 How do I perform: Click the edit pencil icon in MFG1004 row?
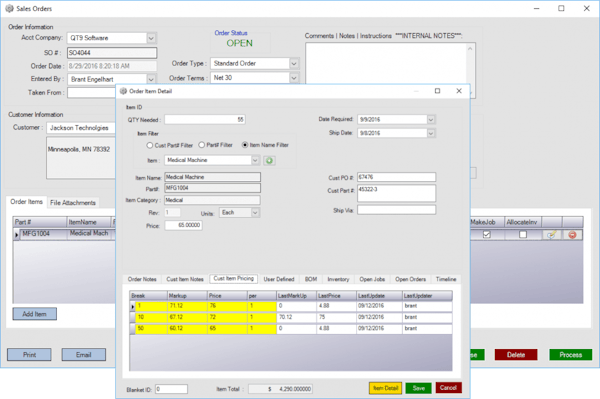pyautogui.click(x=551, y=235)
